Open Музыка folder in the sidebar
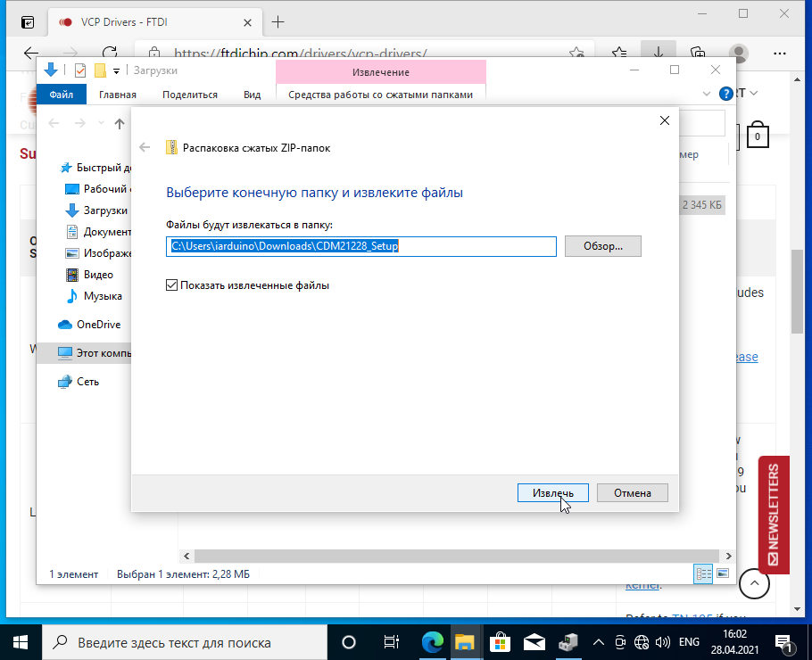 (x=93, y=296)
